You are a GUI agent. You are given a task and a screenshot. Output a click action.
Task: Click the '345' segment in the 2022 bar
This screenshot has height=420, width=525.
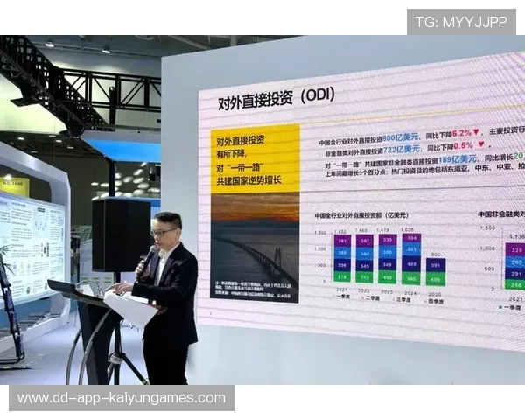point(365,267)
